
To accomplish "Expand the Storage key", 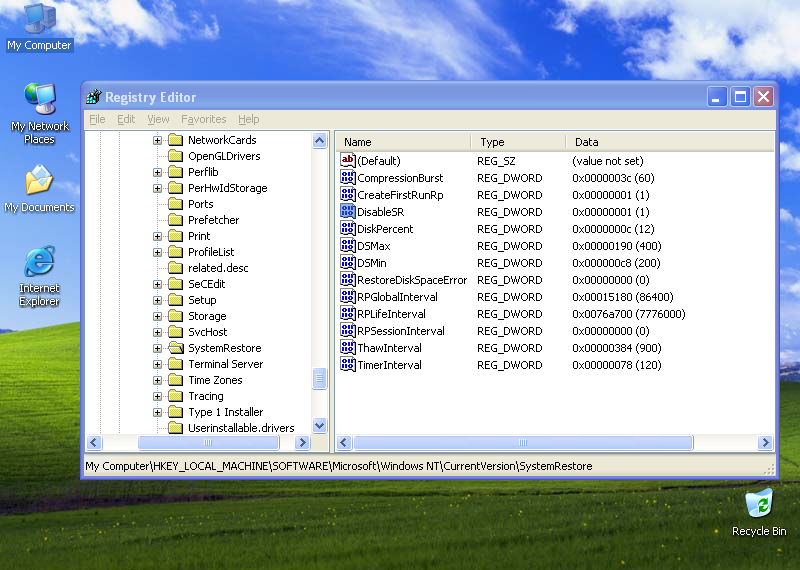I will 158,316.
